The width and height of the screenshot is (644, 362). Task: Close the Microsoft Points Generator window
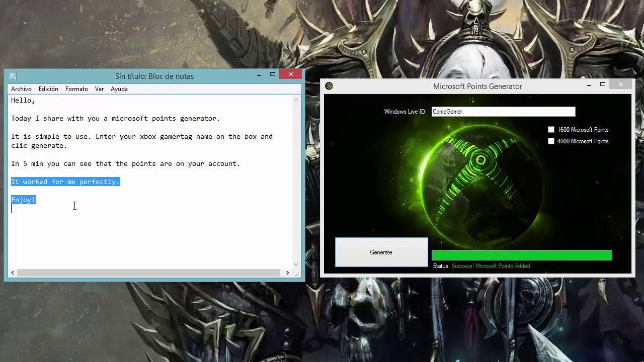point(620,84)
